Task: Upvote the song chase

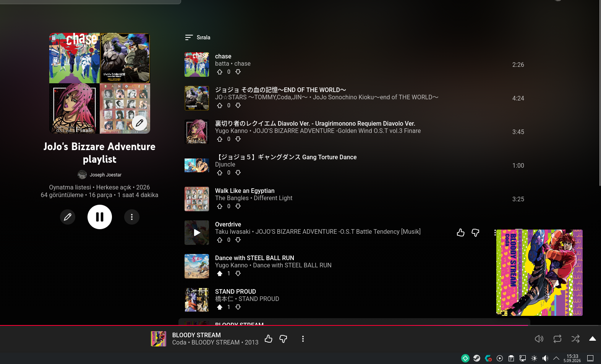Action: (220, 72)
